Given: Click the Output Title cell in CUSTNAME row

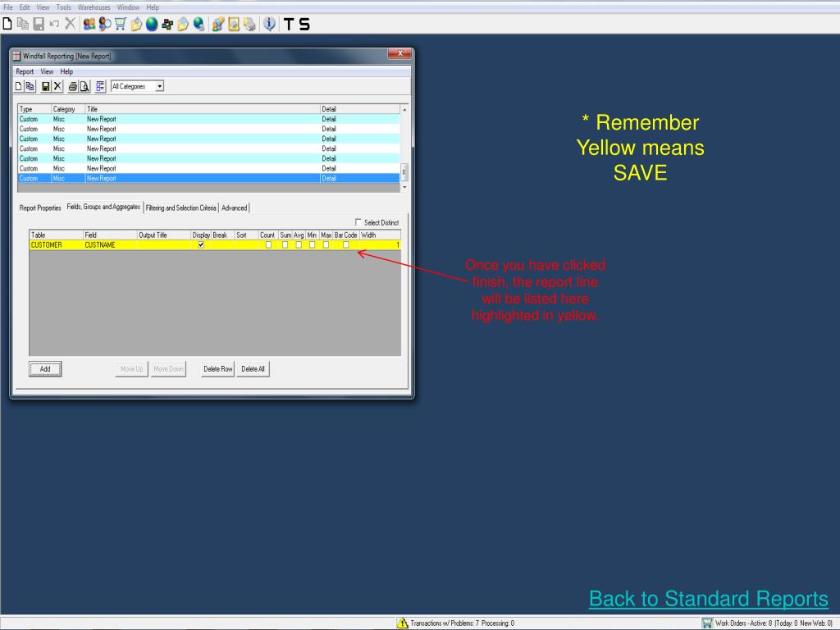Looking at the screenshot, I should click(164, 244).
